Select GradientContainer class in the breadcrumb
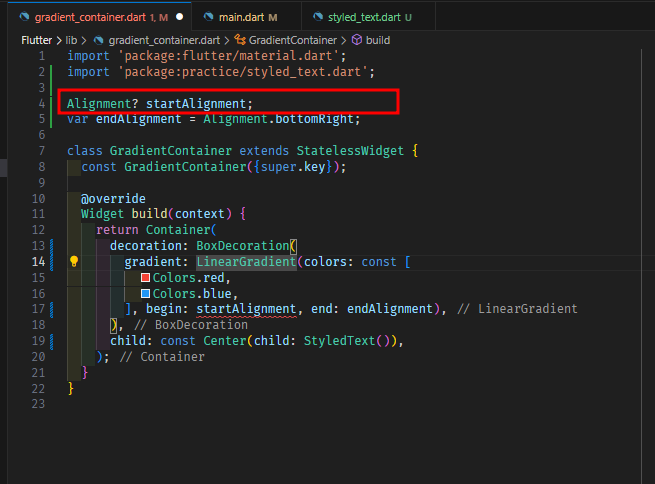Screen dimensions: 655x484 [293, 40]
